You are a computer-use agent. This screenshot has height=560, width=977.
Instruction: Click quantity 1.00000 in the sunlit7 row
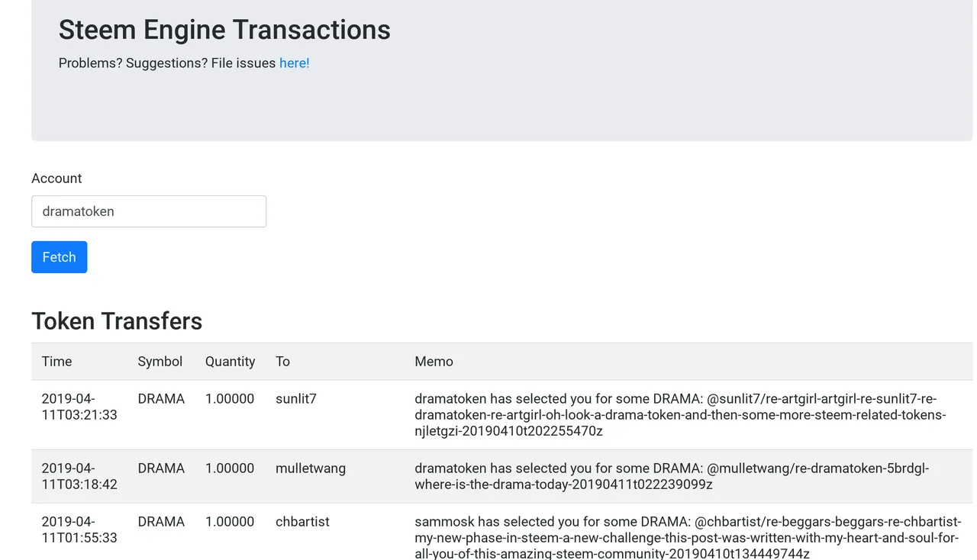230,398
